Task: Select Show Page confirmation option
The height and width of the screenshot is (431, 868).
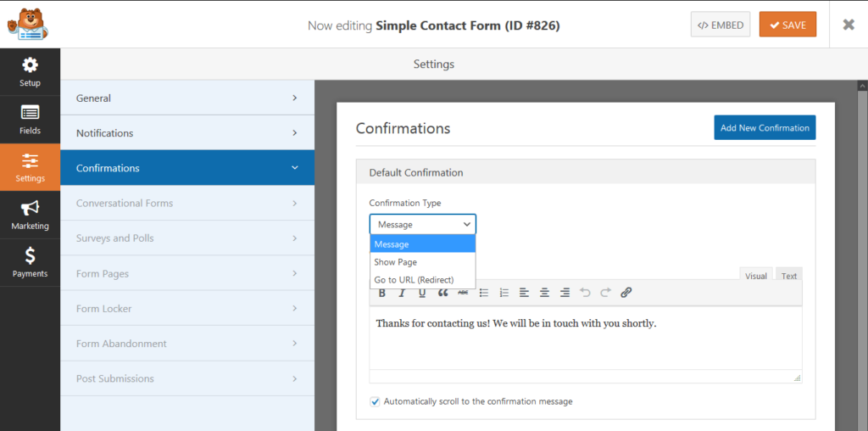Action: (422, 262)
